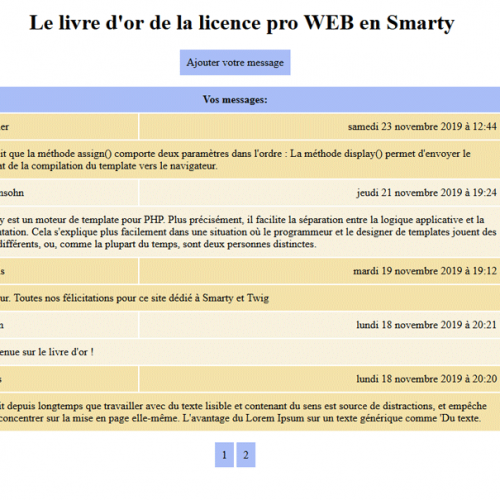
Task: Select date 'lundi 18 novembre 2019 à 20:21'
Action: [x=427, y=325]
